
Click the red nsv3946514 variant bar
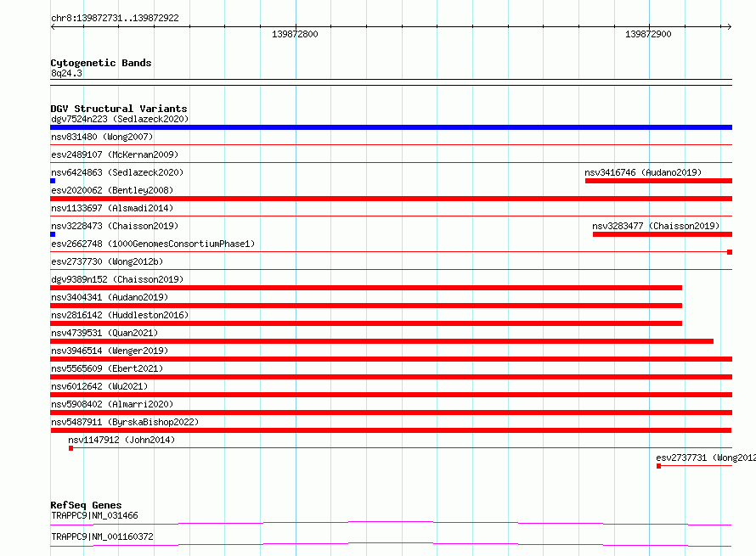pyautogui.click(x=391, y=359)
